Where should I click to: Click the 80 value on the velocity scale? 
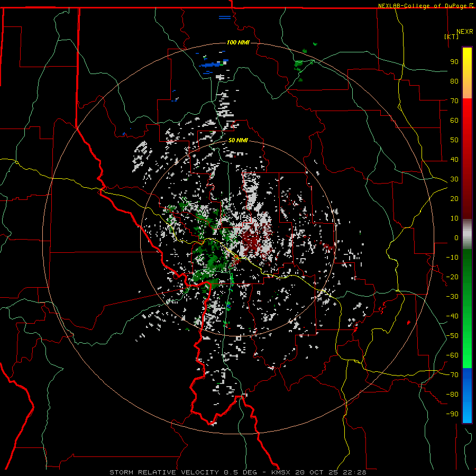[x=454, y=81]
